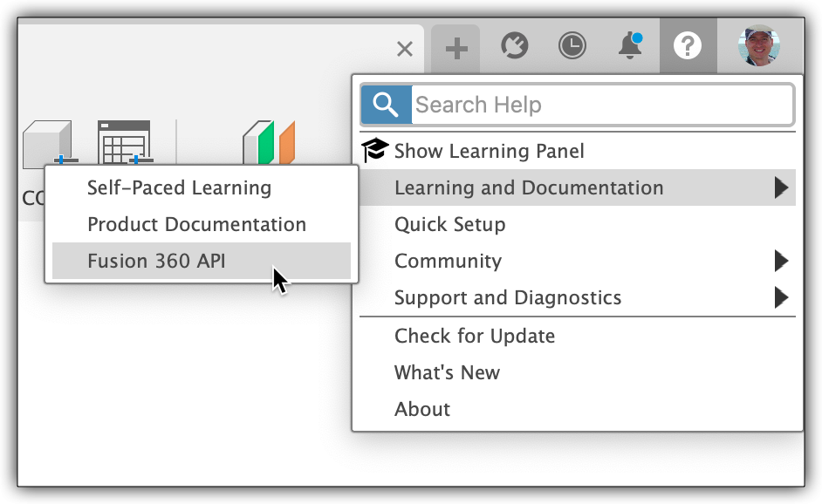This screenshot has width=822, height=504.
Task: Expand the Community submenu arrow
Action: (x=781, y=261)
